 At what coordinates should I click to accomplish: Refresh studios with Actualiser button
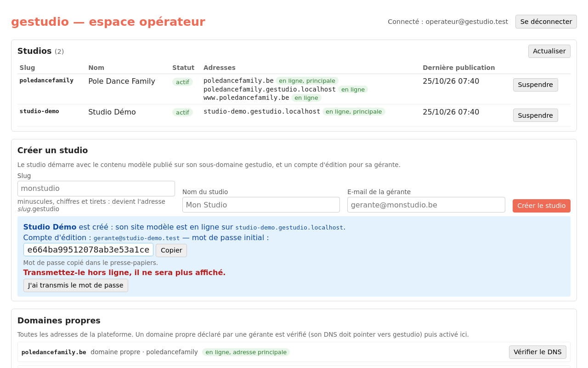click(x=549, y=51)
